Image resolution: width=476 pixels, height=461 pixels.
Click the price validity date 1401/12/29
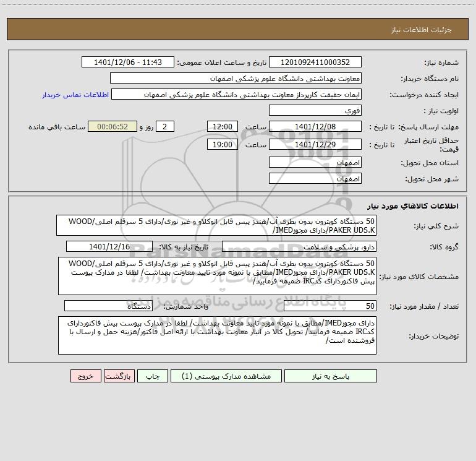tap(315, 144)
